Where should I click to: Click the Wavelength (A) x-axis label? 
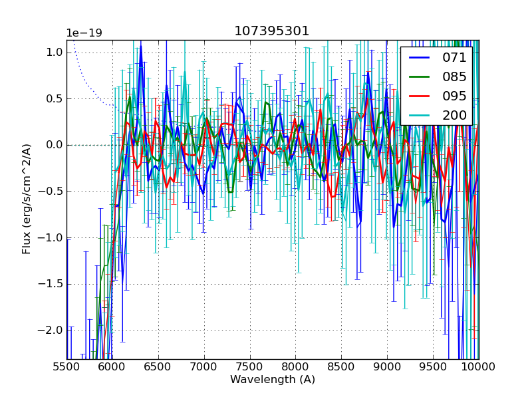click(x=273, y=380)
